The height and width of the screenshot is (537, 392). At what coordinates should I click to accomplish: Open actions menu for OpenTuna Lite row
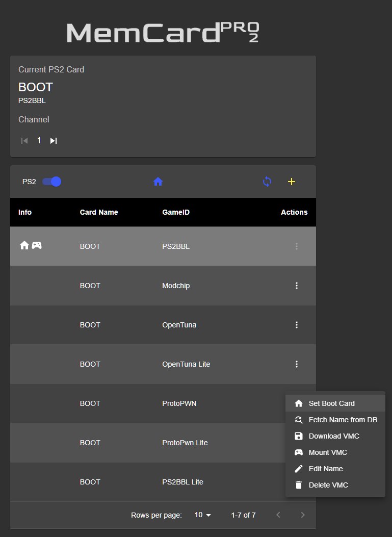tap(297, 364)
